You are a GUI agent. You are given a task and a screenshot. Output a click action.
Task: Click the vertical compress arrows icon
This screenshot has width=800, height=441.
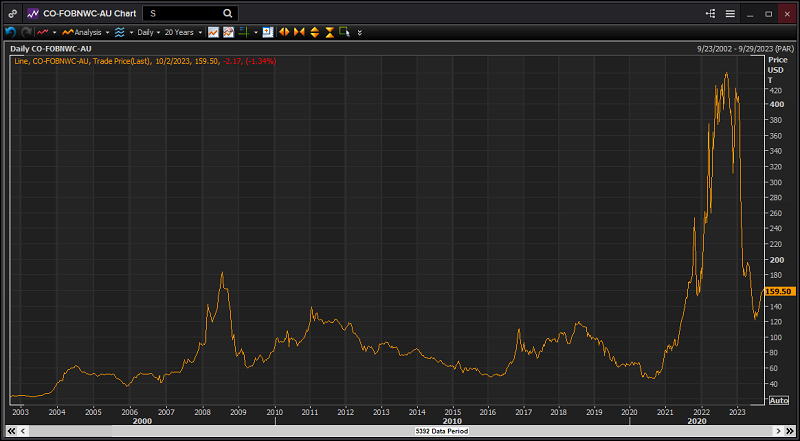(330, 32)
